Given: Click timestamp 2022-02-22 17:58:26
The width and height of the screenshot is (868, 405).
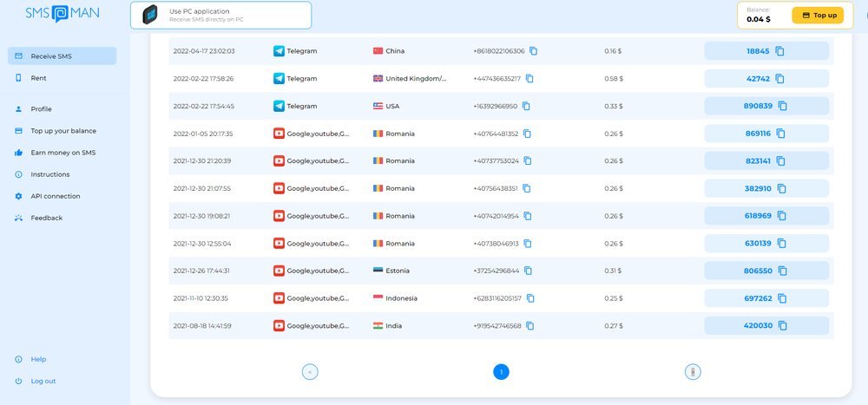Looking at the screenshot, I should coord(203,79).
